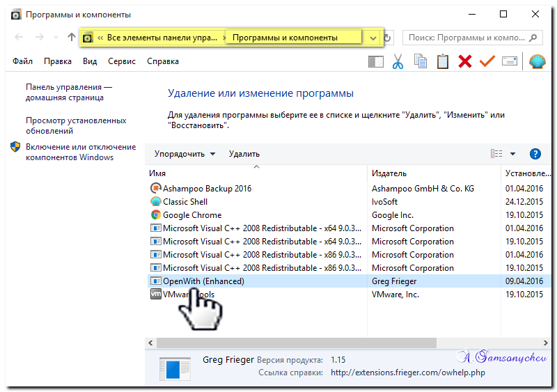Viewport: 557px width, 392px height.
Task: Open the Файл menu
Action: (22, 61)
